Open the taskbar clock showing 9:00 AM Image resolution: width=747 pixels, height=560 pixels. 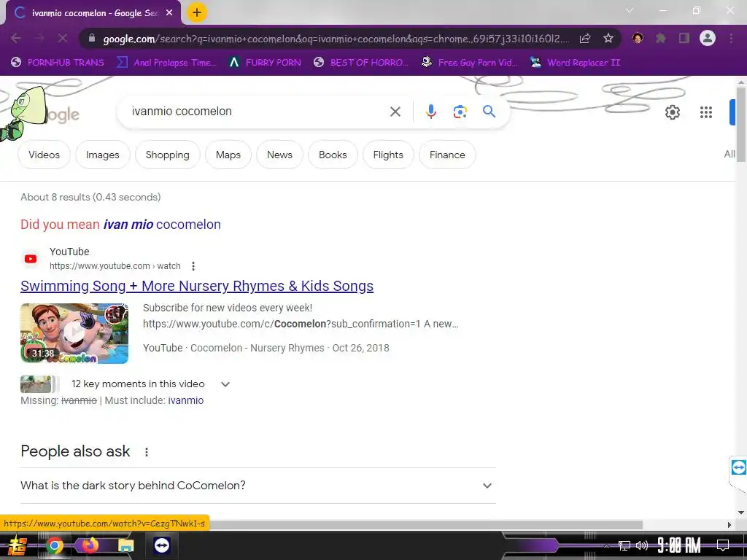click(x=678, y=545)
